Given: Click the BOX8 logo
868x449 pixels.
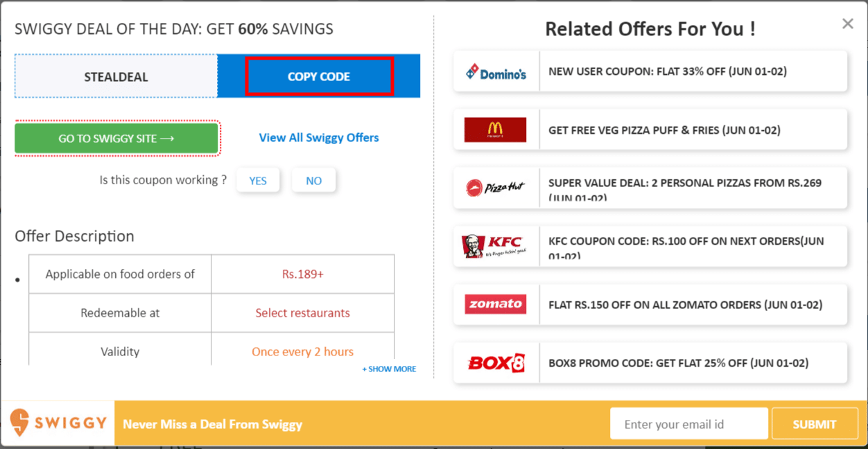Looking at the screenshot, I should [x=496, y=362].
